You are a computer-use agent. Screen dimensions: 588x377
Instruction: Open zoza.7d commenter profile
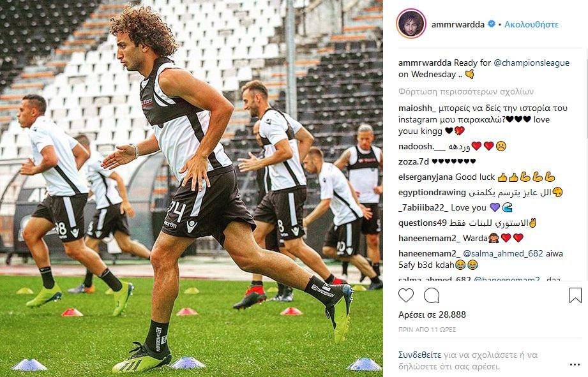pos(414,161)
